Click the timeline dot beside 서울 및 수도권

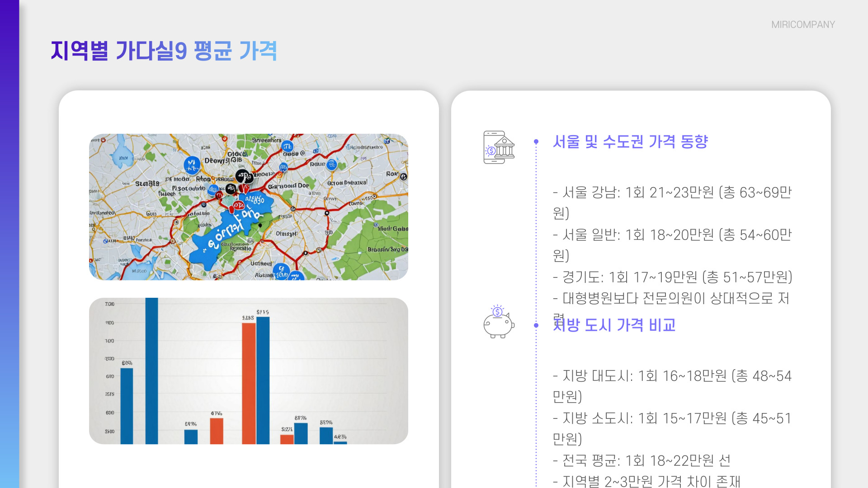[x=536, y=142]
